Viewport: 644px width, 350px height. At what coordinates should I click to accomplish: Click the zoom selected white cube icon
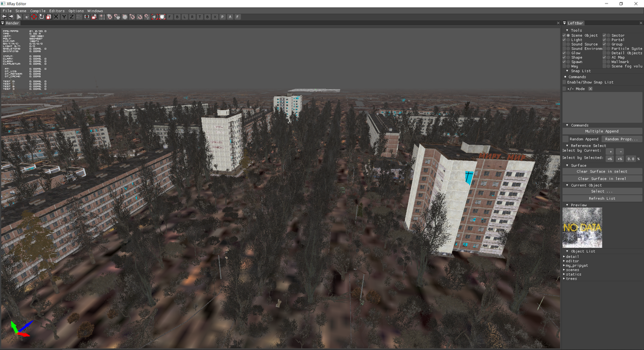(x=162, y=17)
